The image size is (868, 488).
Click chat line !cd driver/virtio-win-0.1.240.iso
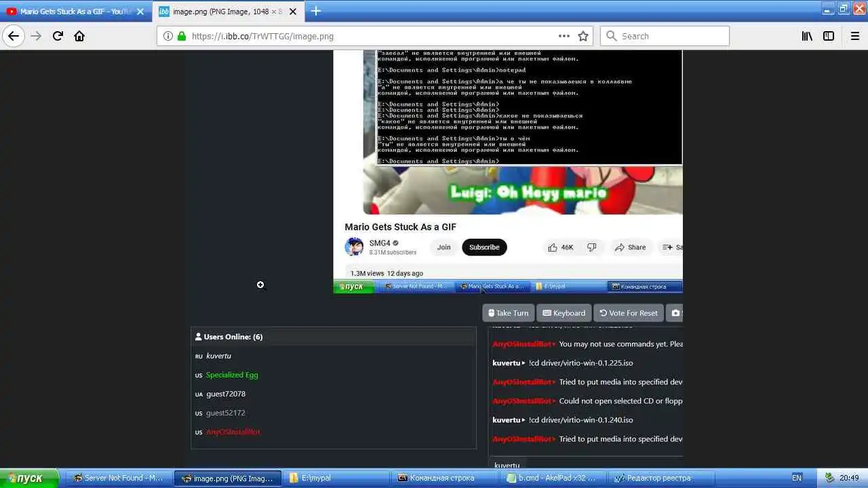(x=580, y=420)
